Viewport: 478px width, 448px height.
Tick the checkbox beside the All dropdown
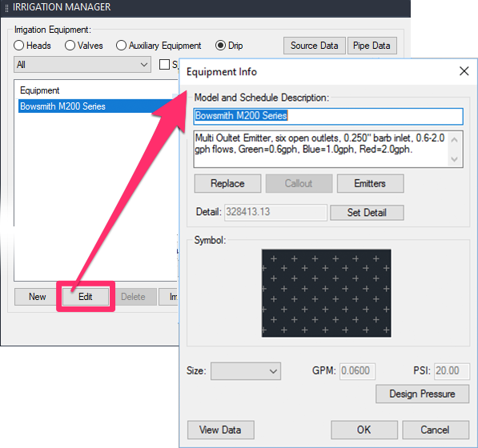click(x=164, y=64)
